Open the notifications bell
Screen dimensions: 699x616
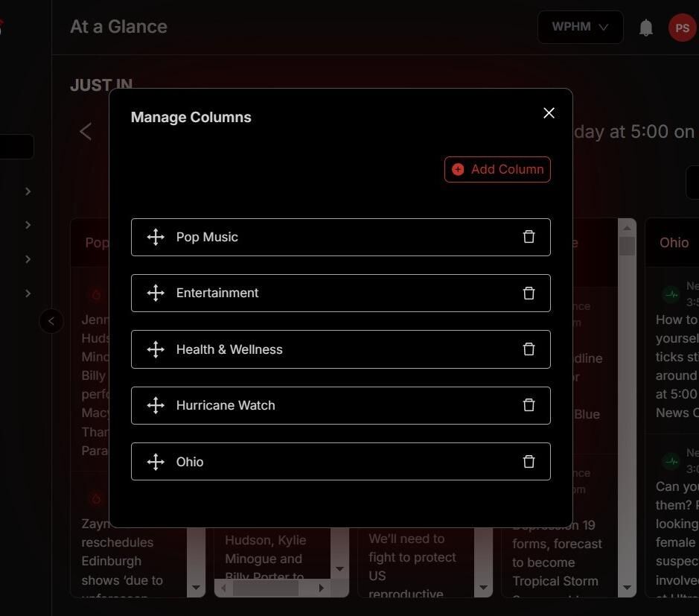[x=646, y=28]
